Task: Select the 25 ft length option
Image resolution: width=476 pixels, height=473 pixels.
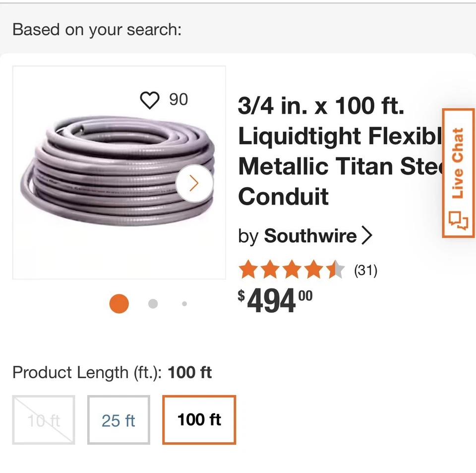Action: pos(119,420)
